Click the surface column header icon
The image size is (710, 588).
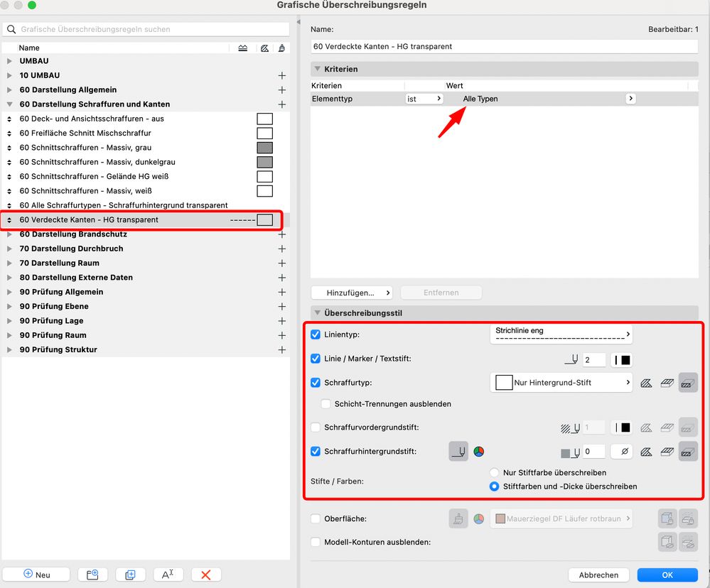pyautogui.click(x=281, y=48)
